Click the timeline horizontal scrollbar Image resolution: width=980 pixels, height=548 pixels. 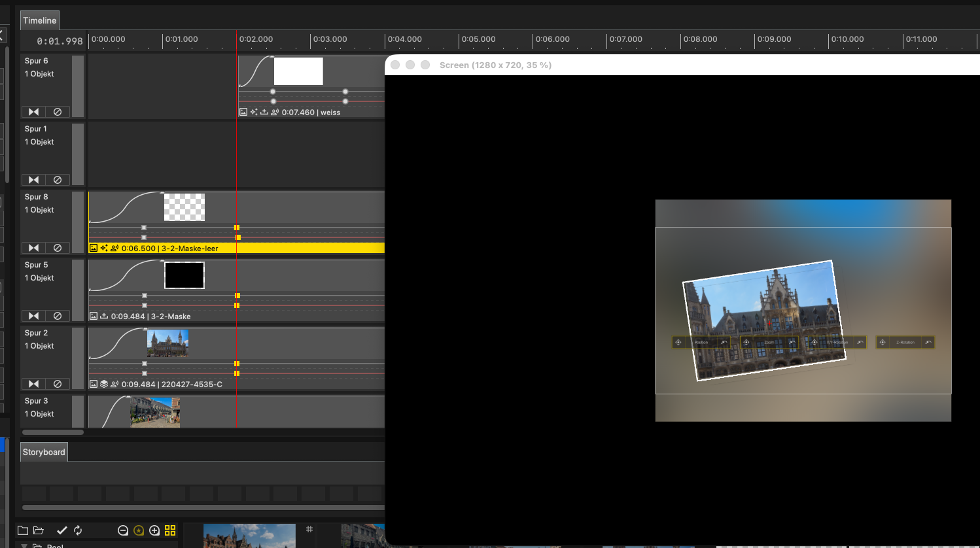tap(53, 432)
